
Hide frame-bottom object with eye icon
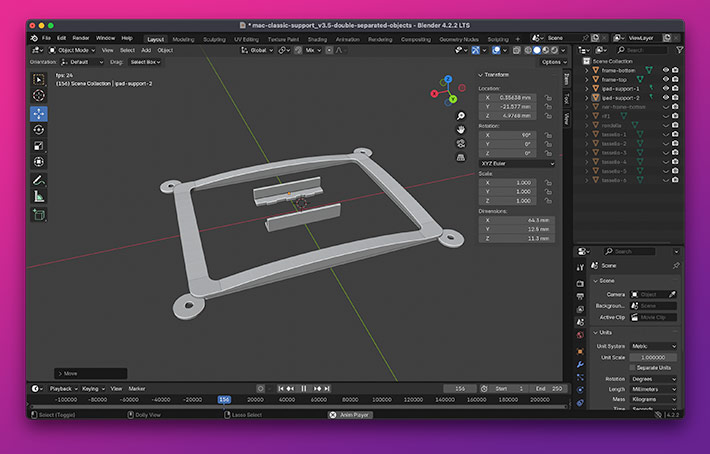[x=665, y=70]
